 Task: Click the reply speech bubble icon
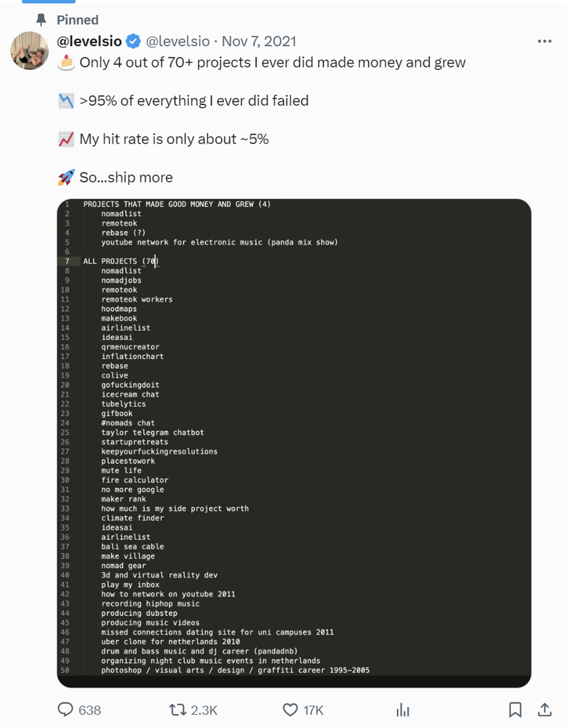pos(65,709)
